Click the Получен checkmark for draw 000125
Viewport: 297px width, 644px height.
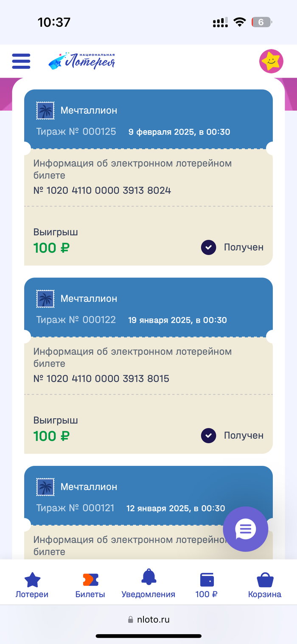209,247
